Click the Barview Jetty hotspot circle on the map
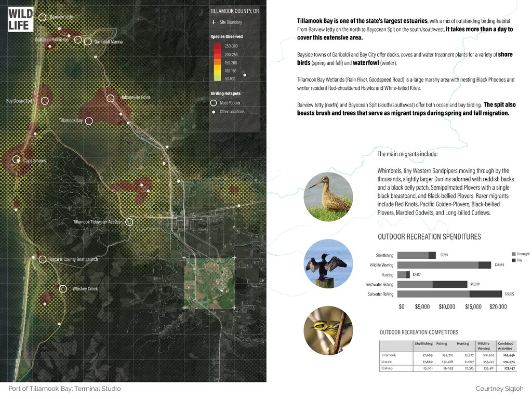 click(x=42, y=17)
